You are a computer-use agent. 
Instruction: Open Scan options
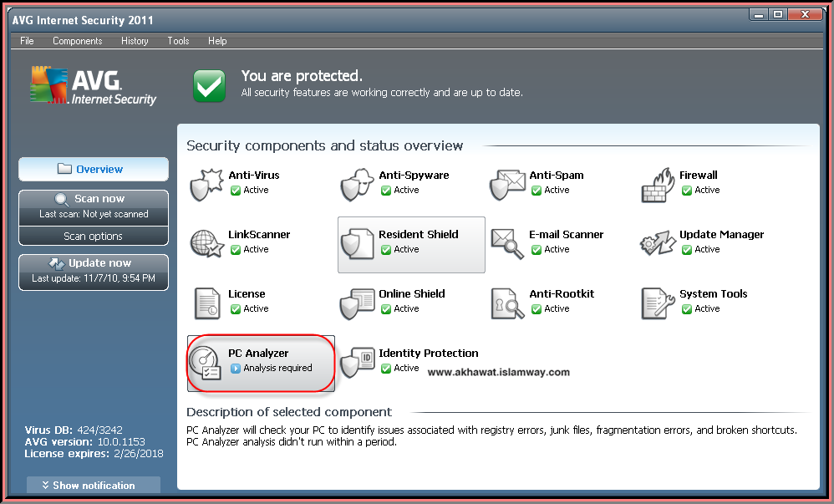point(94,236)
